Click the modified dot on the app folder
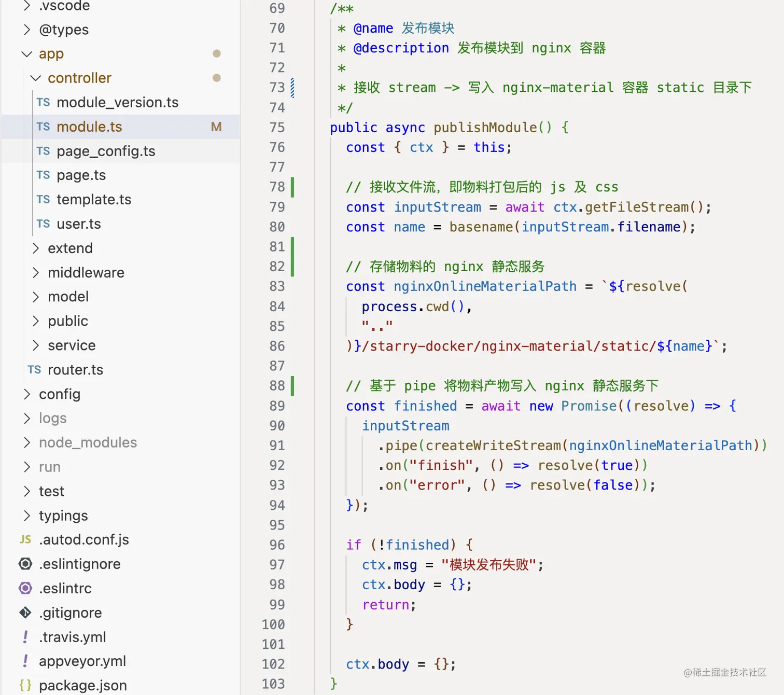Image resolution: width=784 pixels, height=695 pixels. (x=217, y=53)
